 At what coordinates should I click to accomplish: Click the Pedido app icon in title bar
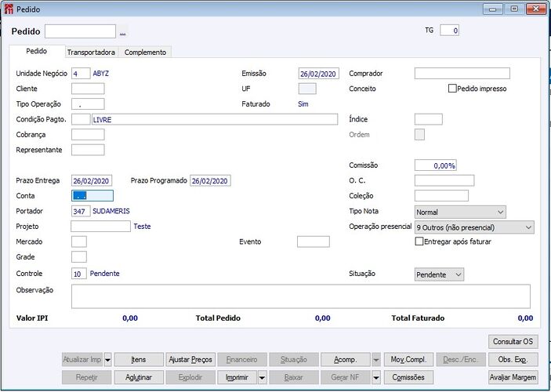(x=9, y=9)
